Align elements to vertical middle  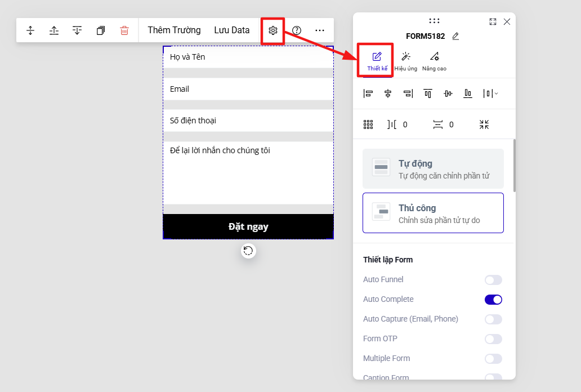[448, 93]
